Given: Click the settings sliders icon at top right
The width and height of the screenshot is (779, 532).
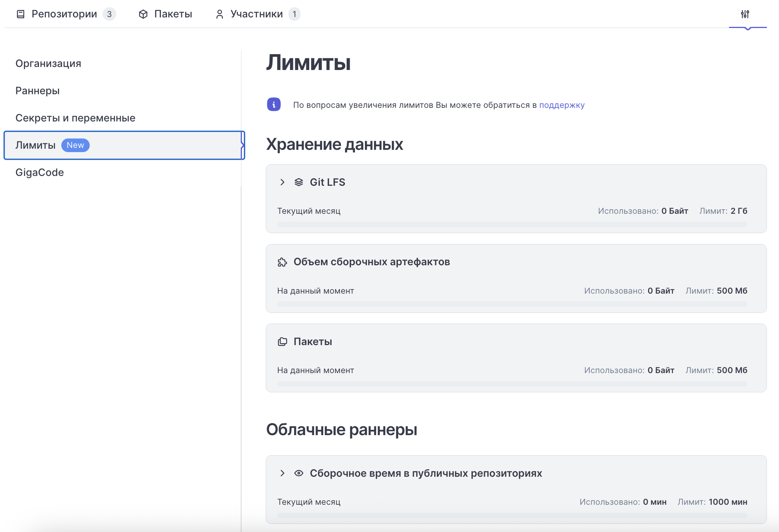Looking at the screenshot, I should click(745, 14).
